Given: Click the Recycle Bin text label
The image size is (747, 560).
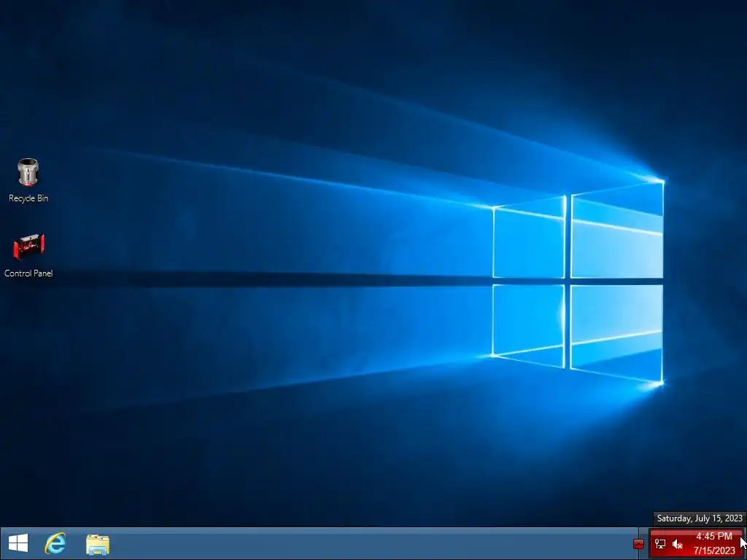Looking at the screenshot, I should [x=28, y=198].
